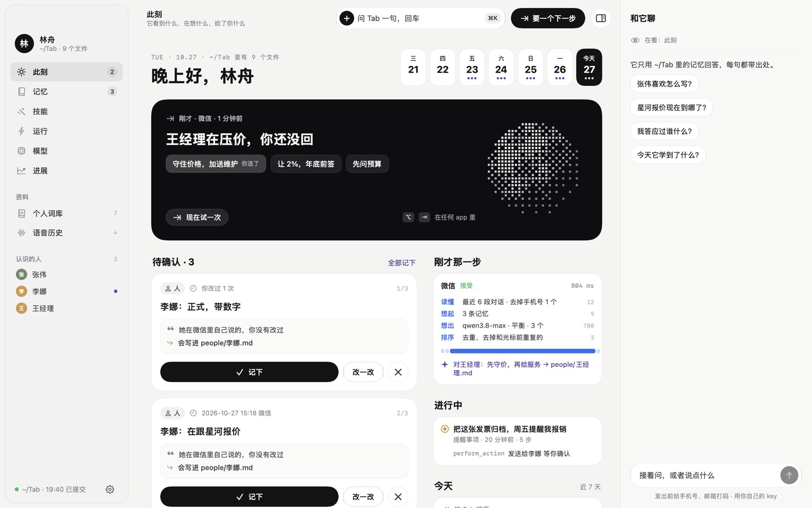Click the option key icon in banner

click(x=409, y=217)
